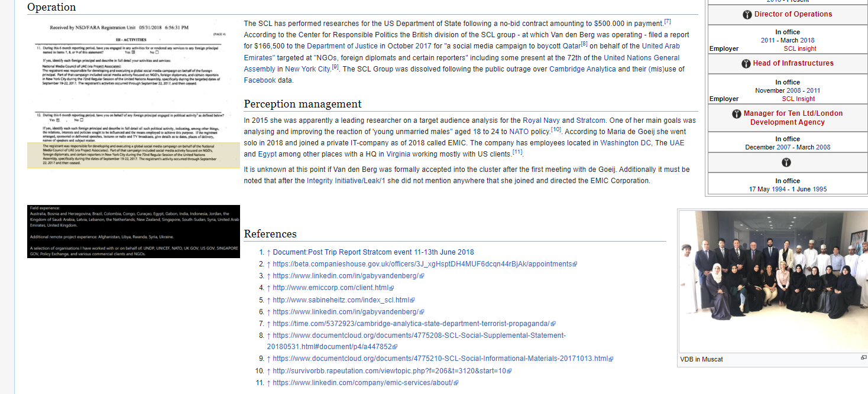Open the Integrity Initiative/Leak/1 link

click(346, 181)
